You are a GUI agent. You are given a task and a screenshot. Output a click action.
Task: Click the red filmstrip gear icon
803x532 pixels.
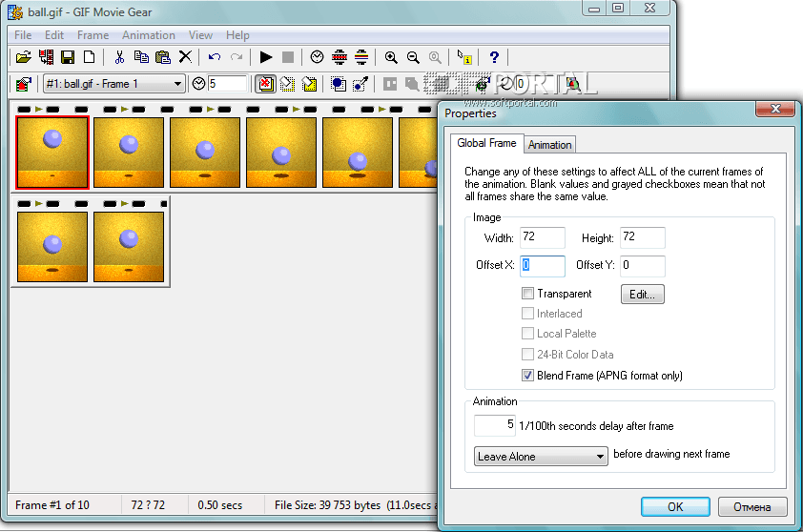(x=339, y=57)
